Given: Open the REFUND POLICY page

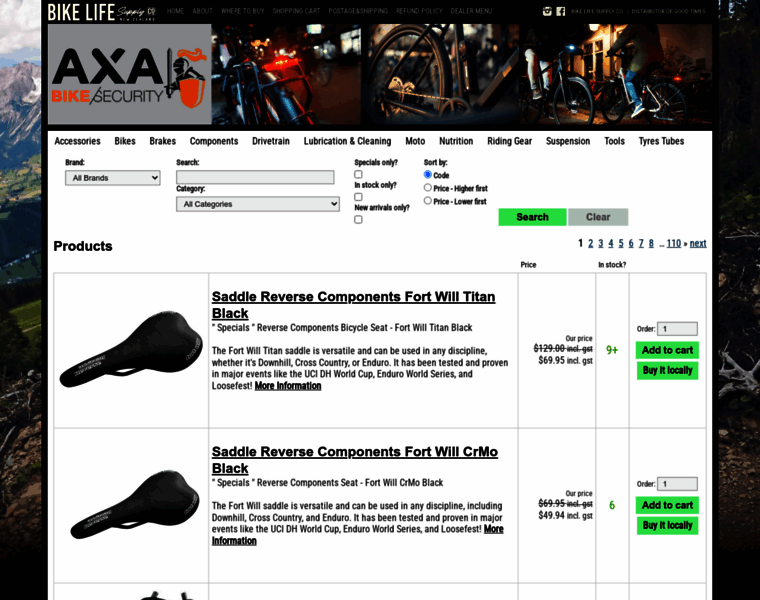Looking at the screenshot, I should coord(419,11).
